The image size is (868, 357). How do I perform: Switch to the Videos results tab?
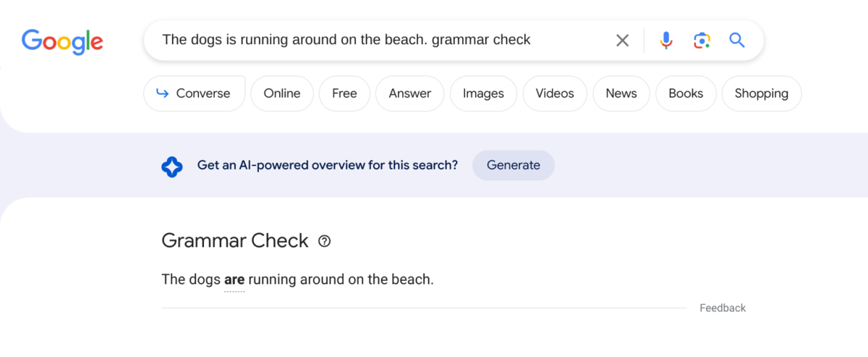[x=554, y=93]
